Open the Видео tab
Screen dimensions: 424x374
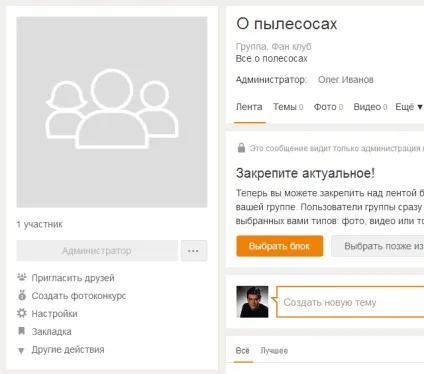370,107
